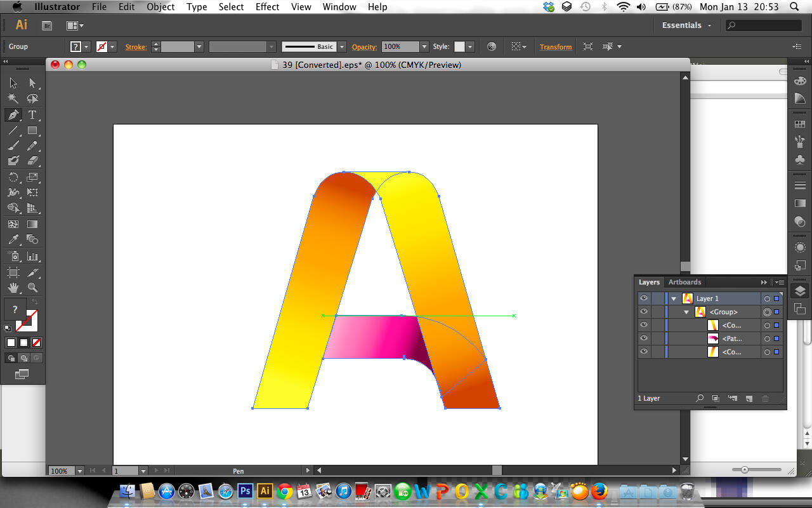
Task: Hide Layer 1 using eye icon
Action: [x=644, y=298]
